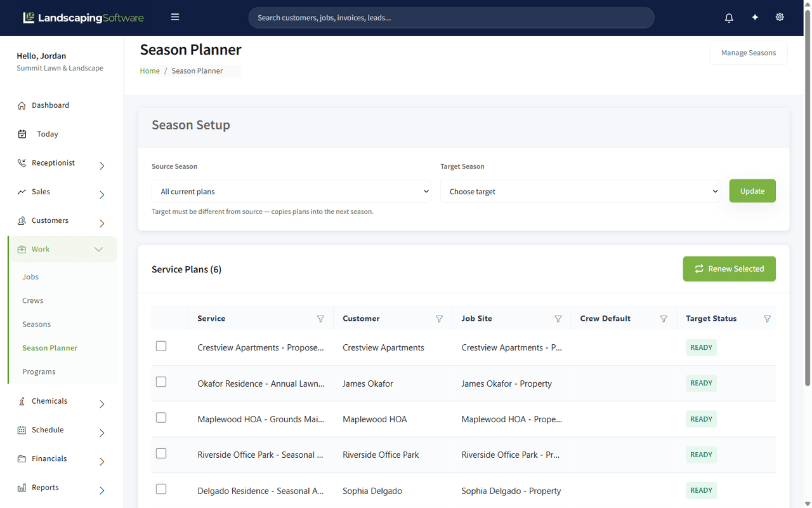Open notifications bell icon
This screenshot has width=812, height=508.
729,18
